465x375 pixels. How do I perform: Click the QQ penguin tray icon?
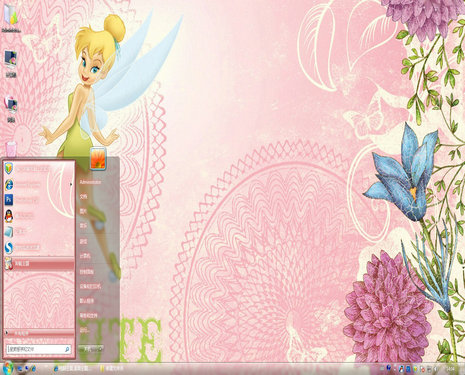click(401, 369)
